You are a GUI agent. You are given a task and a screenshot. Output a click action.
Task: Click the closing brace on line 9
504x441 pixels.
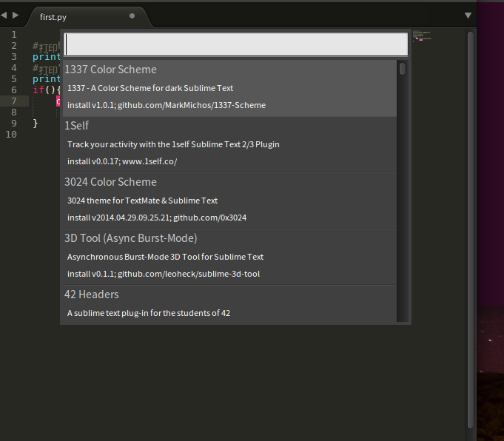(36, 123)
